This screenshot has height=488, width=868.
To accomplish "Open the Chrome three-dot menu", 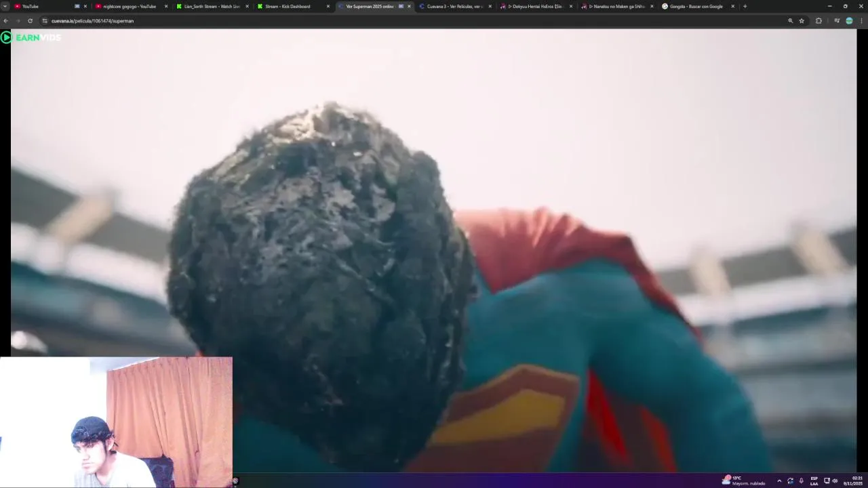I will (861, 21).
